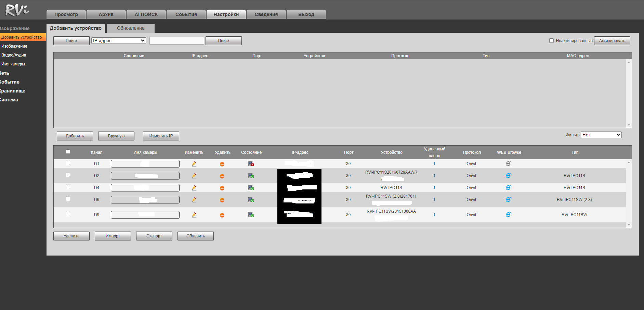The height and width of the screenshot is (310, 644).
Task: Expand the Система section in the sidebar
Action: [9, 100]
